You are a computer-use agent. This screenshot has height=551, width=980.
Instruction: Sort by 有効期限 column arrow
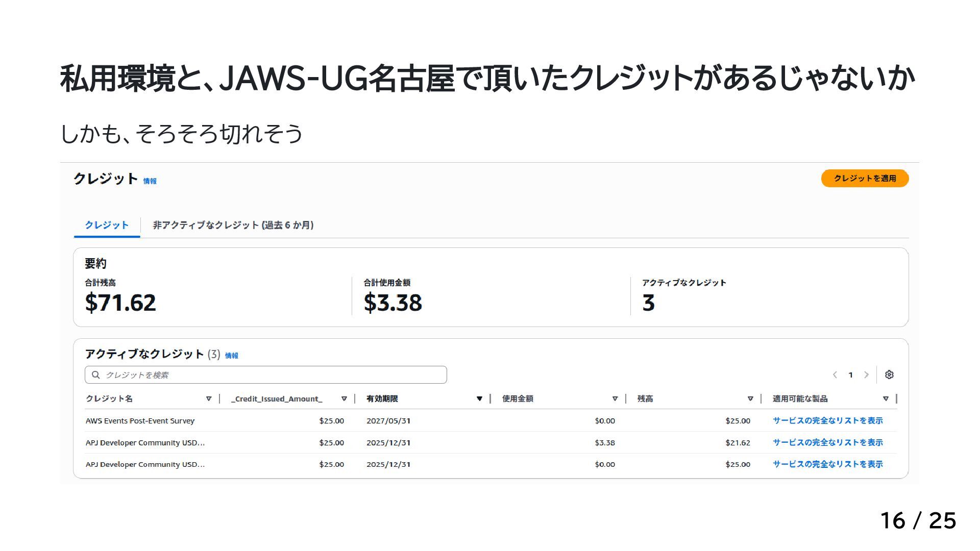point(479,398)
